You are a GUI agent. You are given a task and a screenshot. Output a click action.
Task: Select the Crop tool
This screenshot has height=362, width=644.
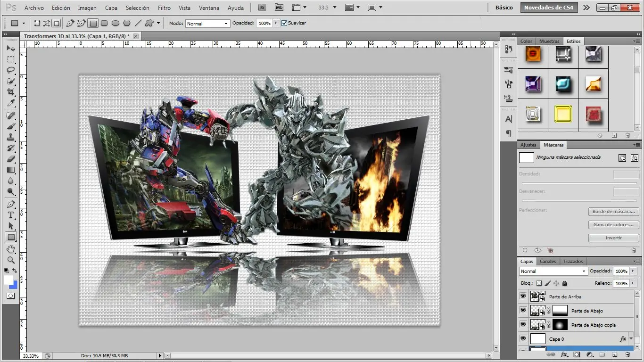click(x=11, y=92)
